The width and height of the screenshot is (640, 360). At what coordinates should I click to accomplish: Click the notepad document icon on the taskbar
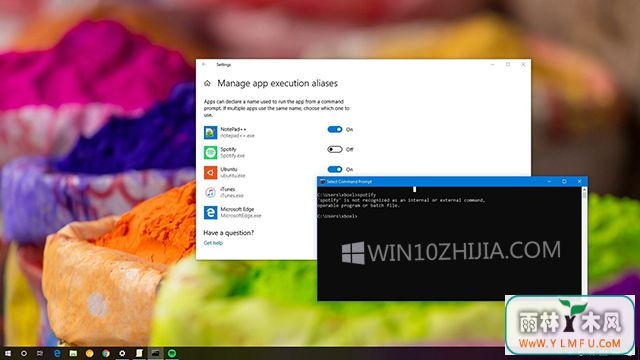pos(139,353)
